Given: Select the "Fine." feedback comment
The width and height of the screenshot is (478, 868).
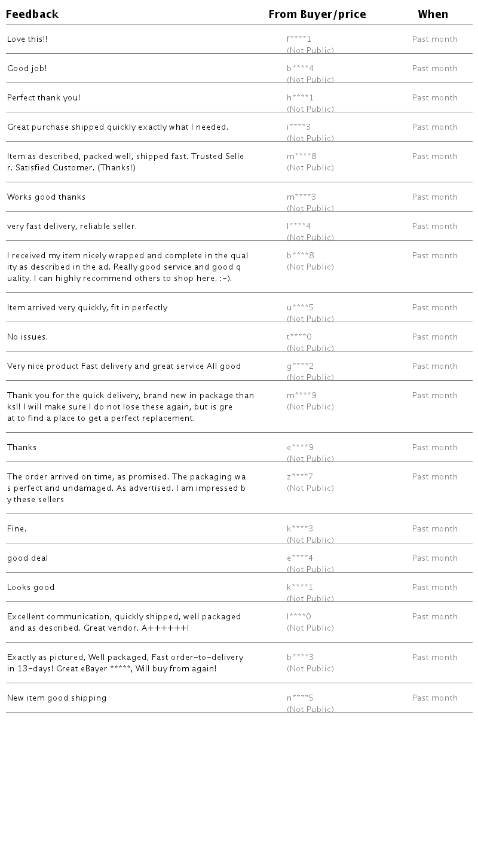Looking at the screenshot, I should coord(17,529).
